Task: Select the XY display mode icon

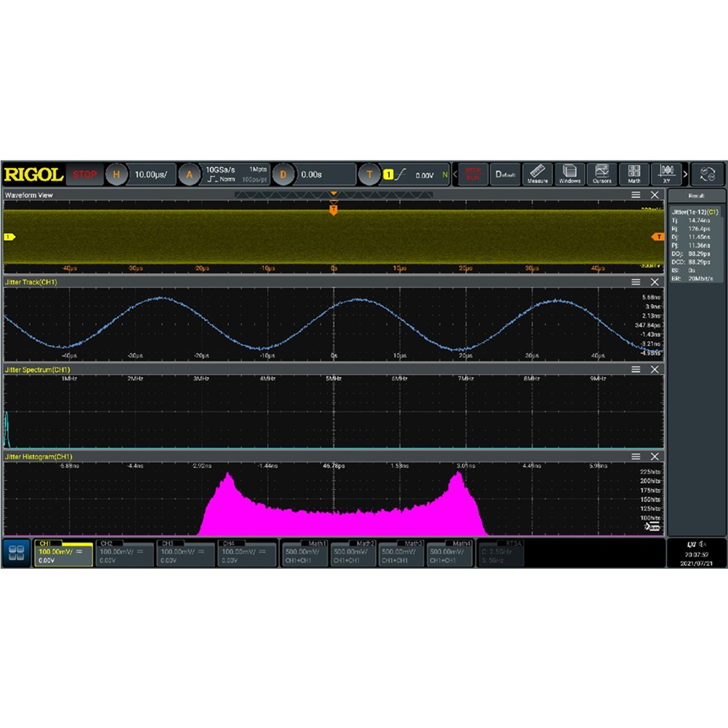Action: pyautogui.click(x=666, y=174)
